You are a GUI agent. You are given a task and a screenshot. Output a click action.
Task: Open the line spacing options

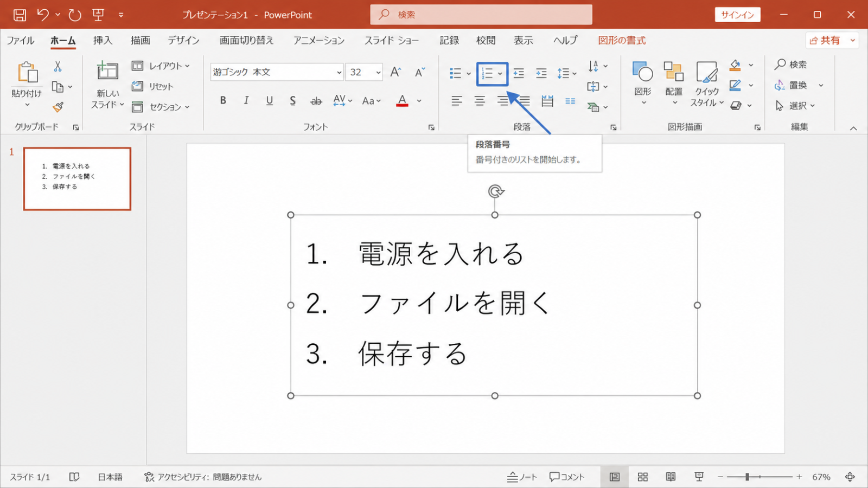point(567,73)
